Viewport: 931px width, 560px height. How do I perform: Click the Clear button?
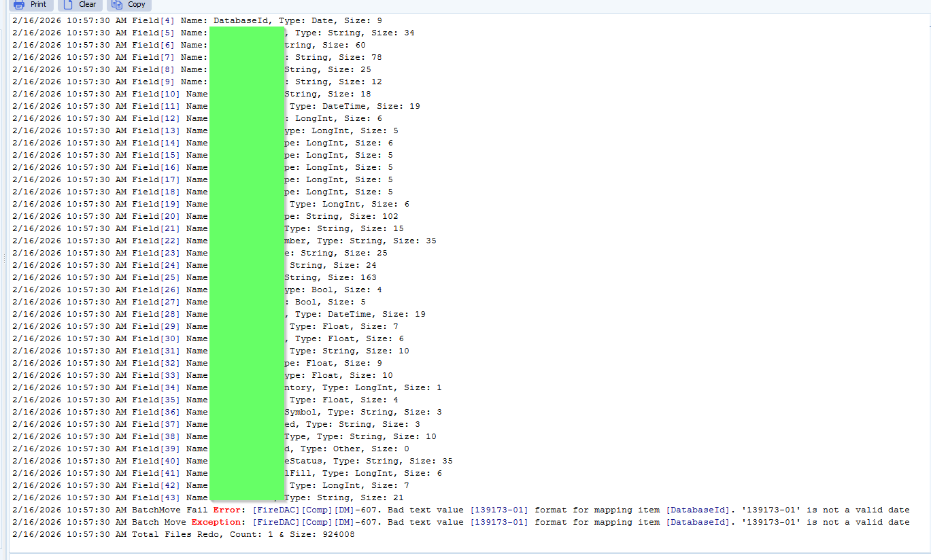[x=80, y=5]
